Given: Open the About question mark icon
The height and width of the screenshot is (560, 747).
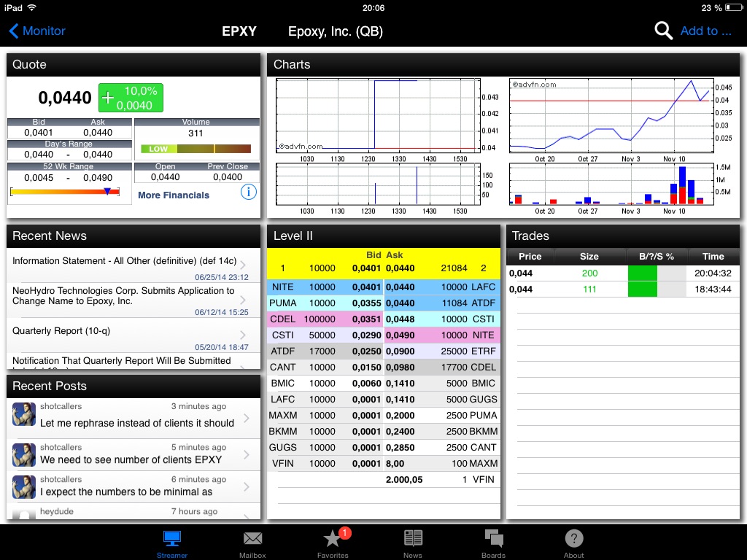Looking at the screenshot, I should (x=573, y=539).
